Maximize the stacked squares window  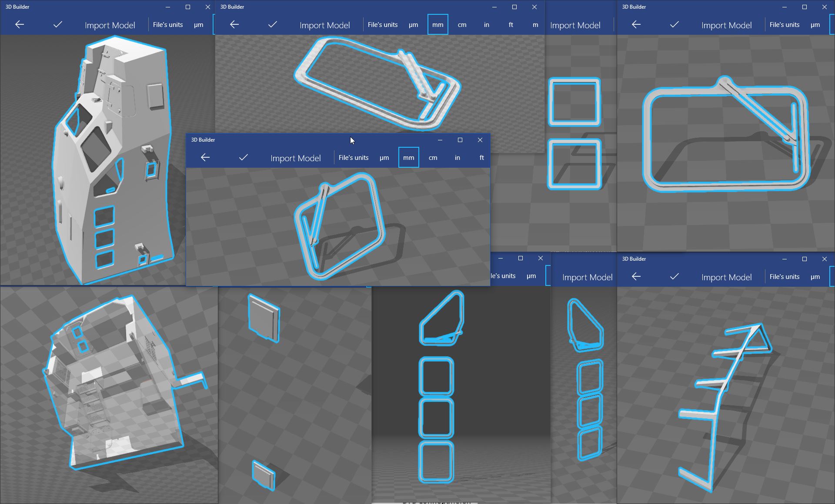coord(521,258)
